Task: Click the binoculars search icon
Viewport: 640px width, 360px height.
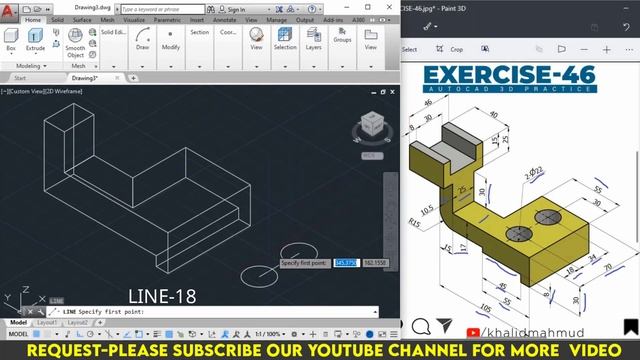Action: click(x=211, y=9)
